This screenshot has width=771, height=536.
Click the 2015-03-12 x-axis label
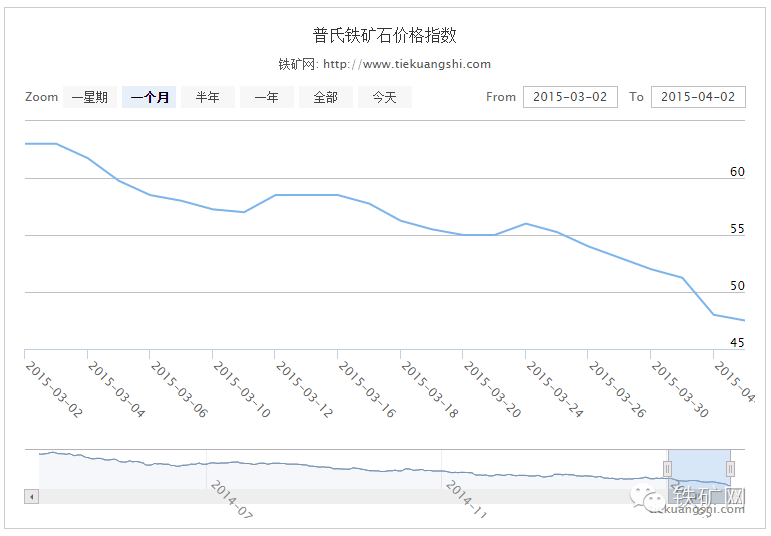[304, 389]
